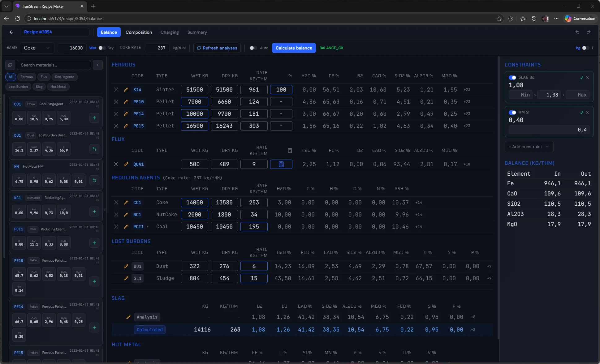Refresh the materials list in the sidebar
The height and width of the screenshot is (364, 600).
coord(10,65)
